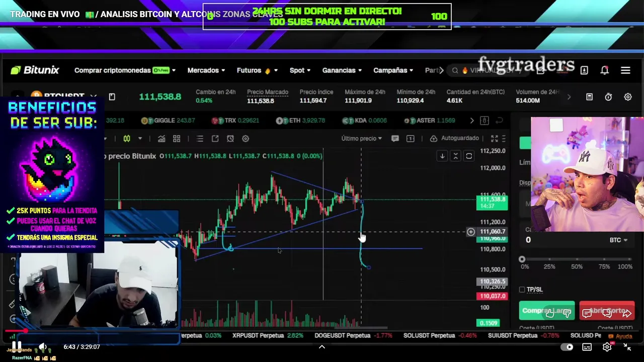Click the list lines icon in chart toolbar
Screen dimensions: 644x362
point(200,138)
